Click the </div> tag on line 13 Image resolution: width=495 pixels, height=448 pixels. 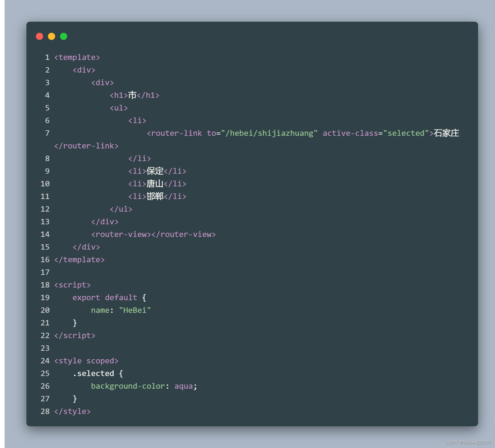105,222
